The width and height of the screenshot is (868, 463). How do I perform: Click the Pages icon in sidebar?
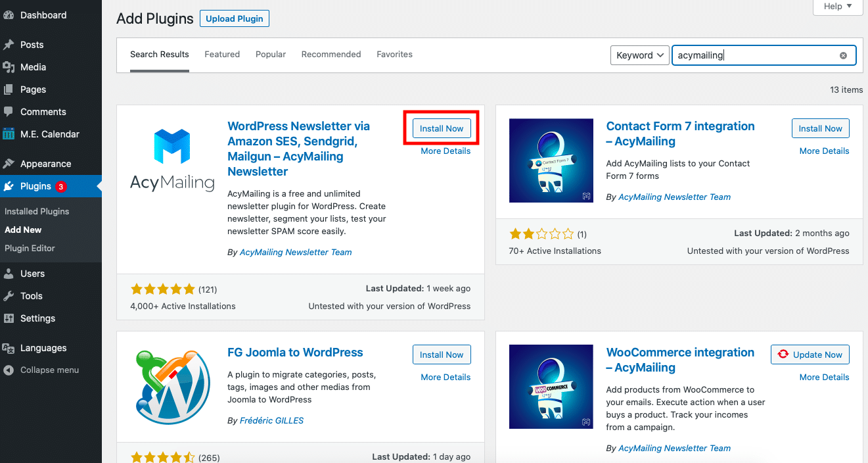pyautogui.click(x=9, y=89)
